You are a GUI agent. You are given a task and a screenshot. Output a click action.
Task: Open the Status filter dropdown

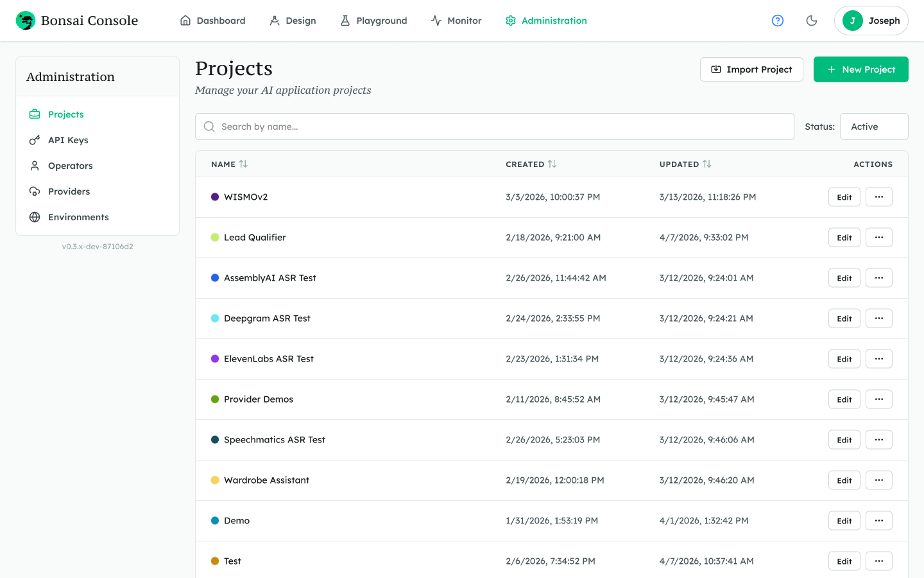[873, 127]
